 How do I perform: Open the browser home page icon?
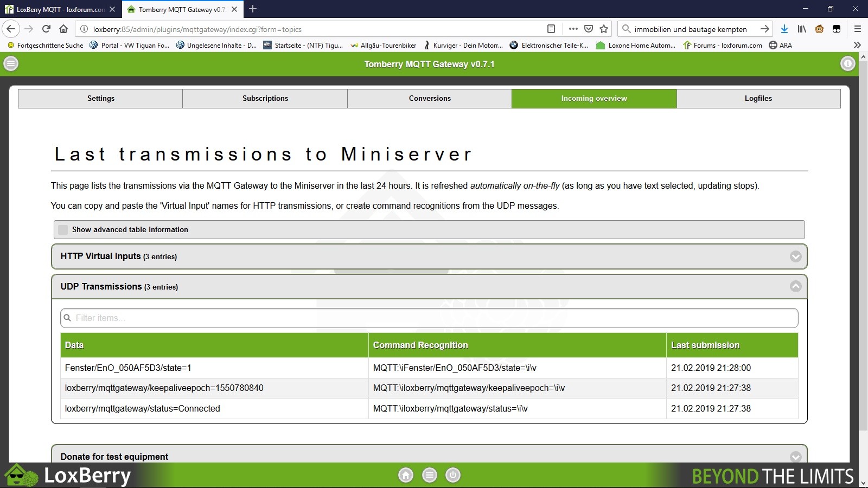coord(63,29)
